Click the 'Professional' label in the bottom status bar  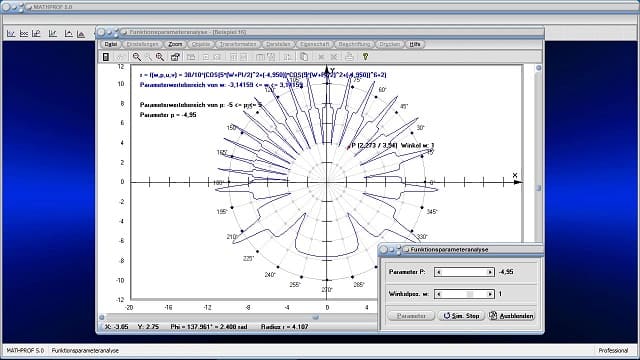tap(613, 351)
